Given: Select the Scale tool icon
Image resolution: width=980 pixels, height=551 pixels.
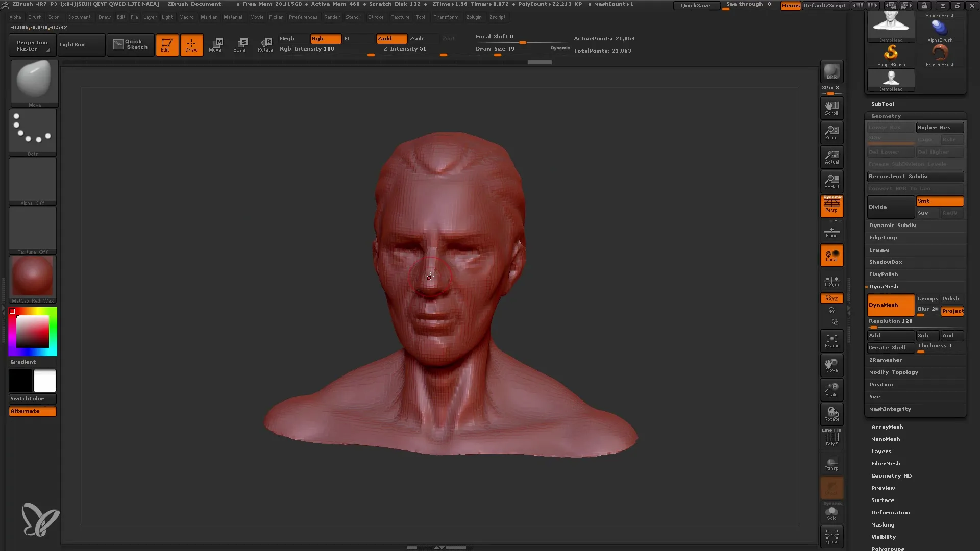Looking at the screenshot, I should (239, 44).
